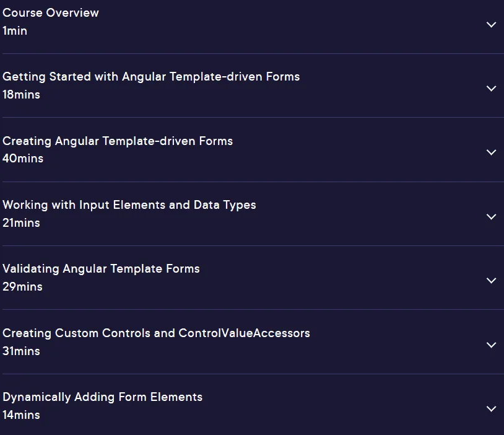504x435 pixels.
Task: Expand chevron for Creating Custom Controls module
Action: [x=491, y=345]
